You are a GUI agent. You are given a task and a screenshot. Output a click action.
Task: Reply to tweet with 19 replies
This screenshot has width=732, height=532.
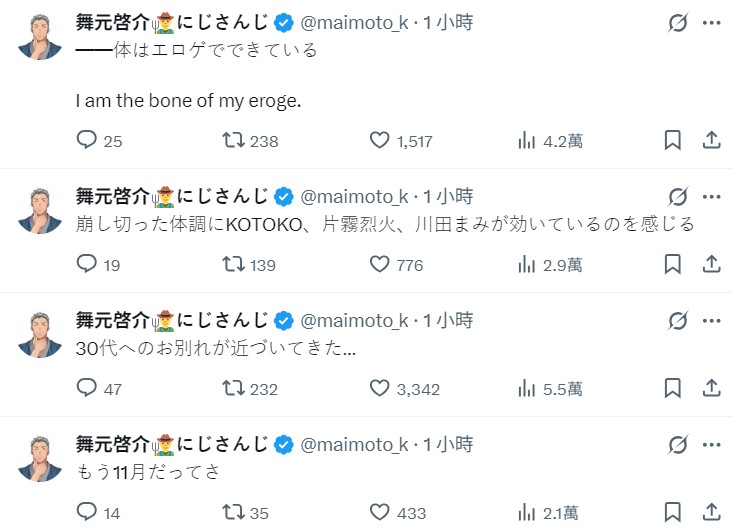(x=87, y=264)
